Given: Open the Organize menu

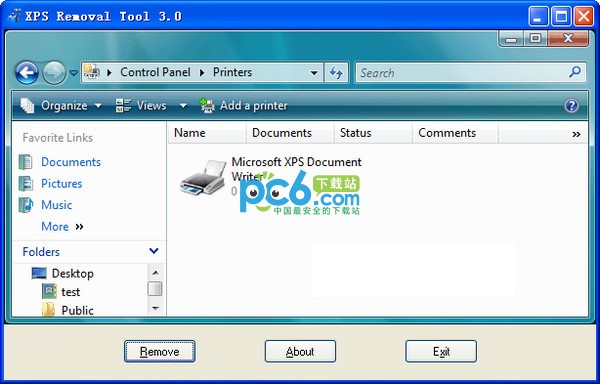Looking at the screenshot, I should pos(61,106).
